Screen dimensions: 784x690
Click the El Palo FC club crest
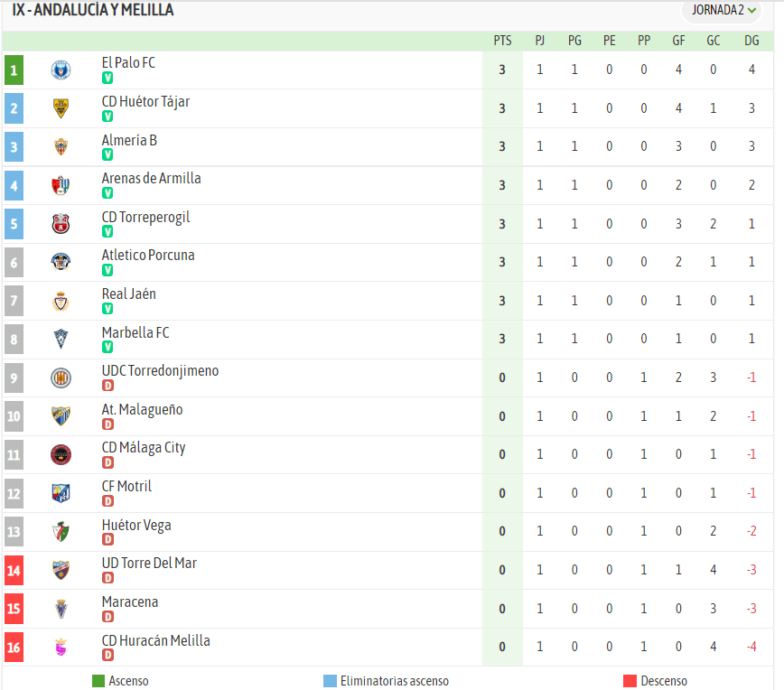pos(61,70)
